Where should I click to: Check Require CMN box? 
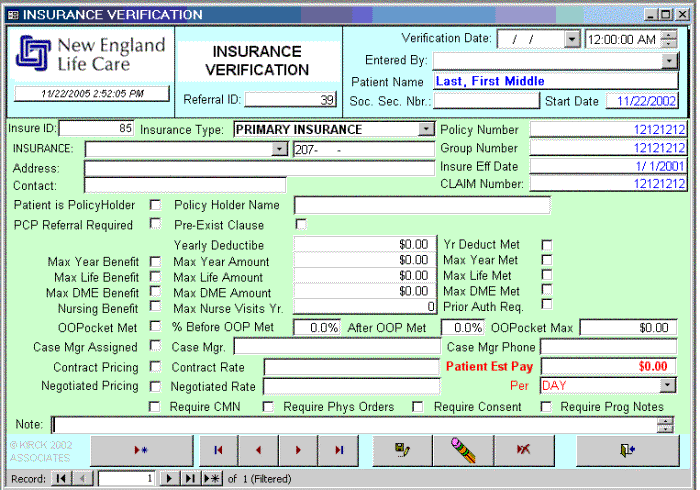point(154,407)
